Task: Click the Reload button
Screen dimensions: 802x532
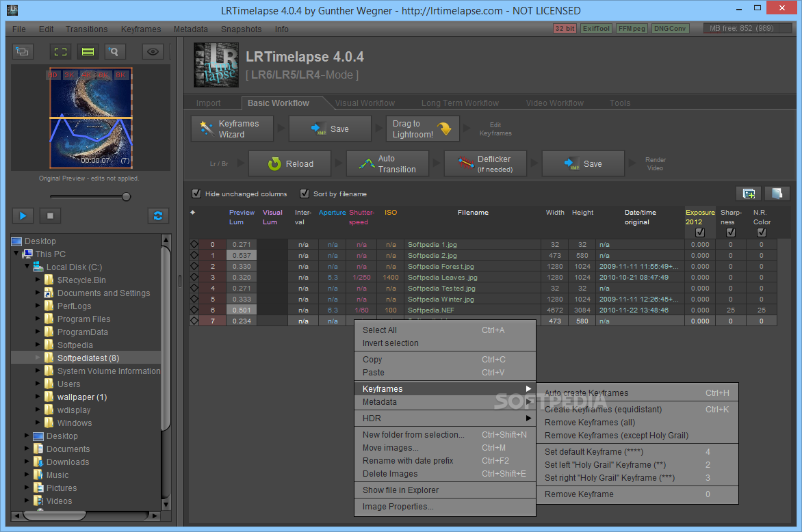Action: (290, 163)
